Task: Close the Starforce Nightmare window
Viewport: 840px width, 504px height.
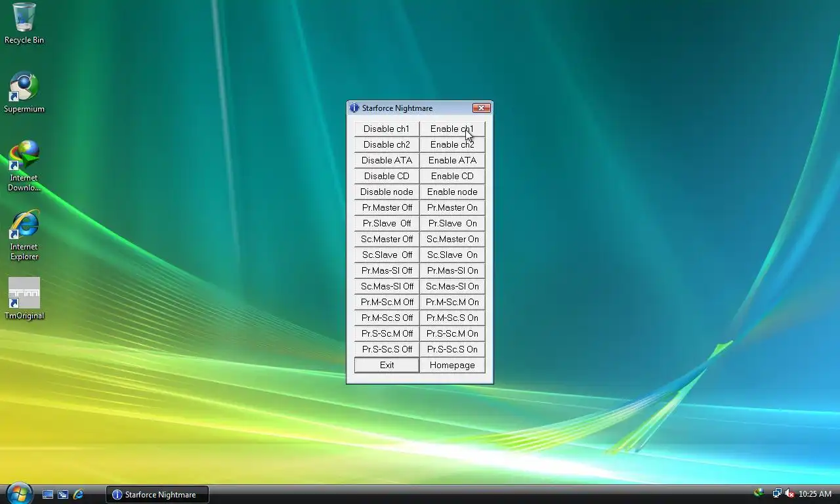Action: pos(482,108)
